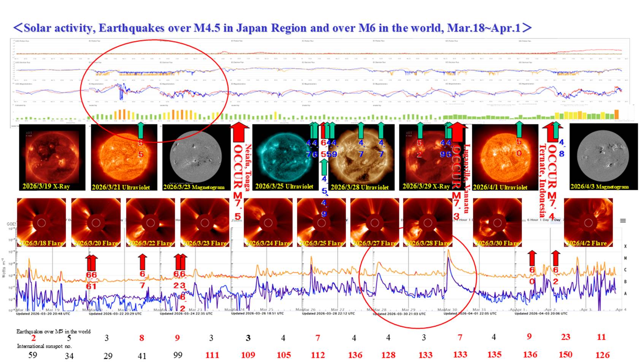Select the 2026/3/28 Flare coronagraph image
The height and width of the screenshot is (362, 644).
tap(428, 222)
